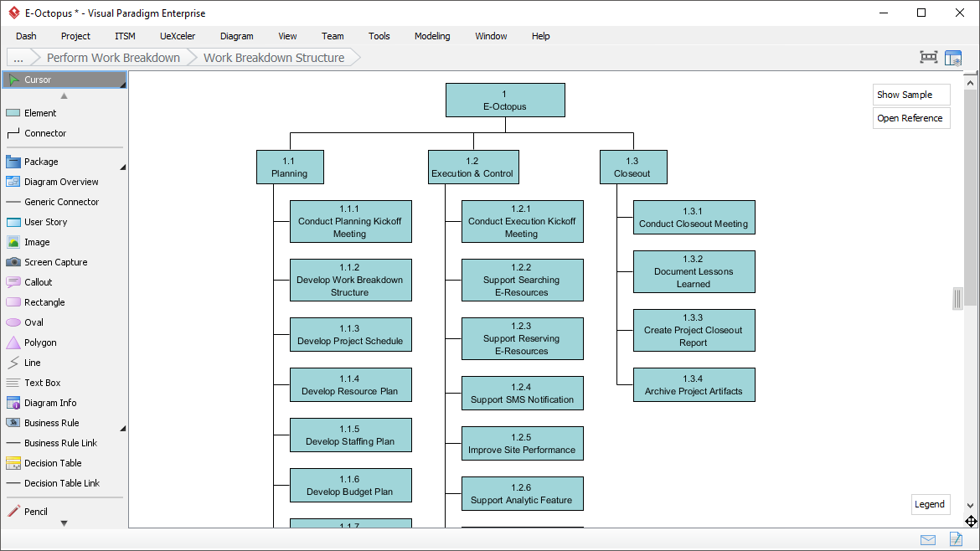The image size is (980, 551).
Task: Select the 1.1 Planning node
Action: pos(290,167)
